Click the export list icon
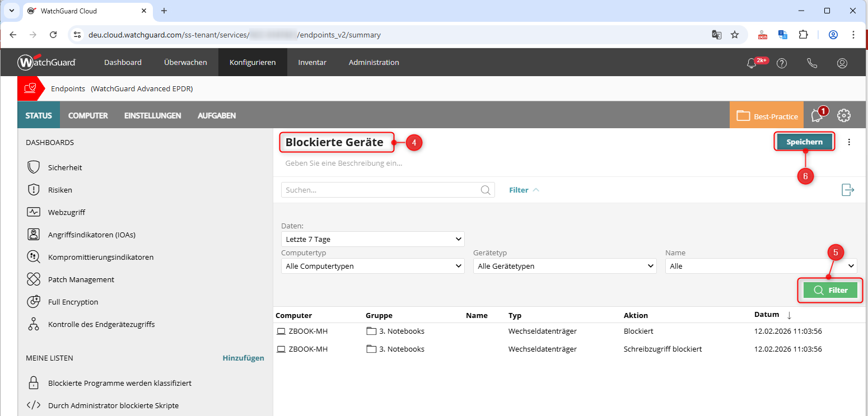The height and width of the screenshot is (416, 868). (x=848, y=190)
